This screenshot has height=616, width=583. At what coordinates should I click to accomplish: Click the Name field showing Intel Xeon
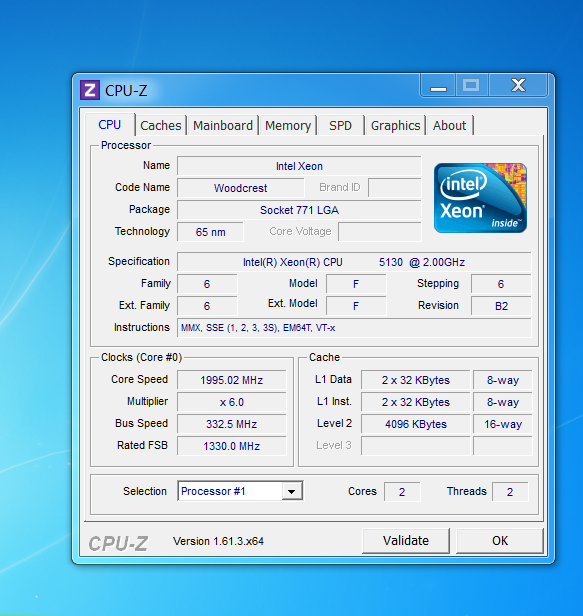299,166
